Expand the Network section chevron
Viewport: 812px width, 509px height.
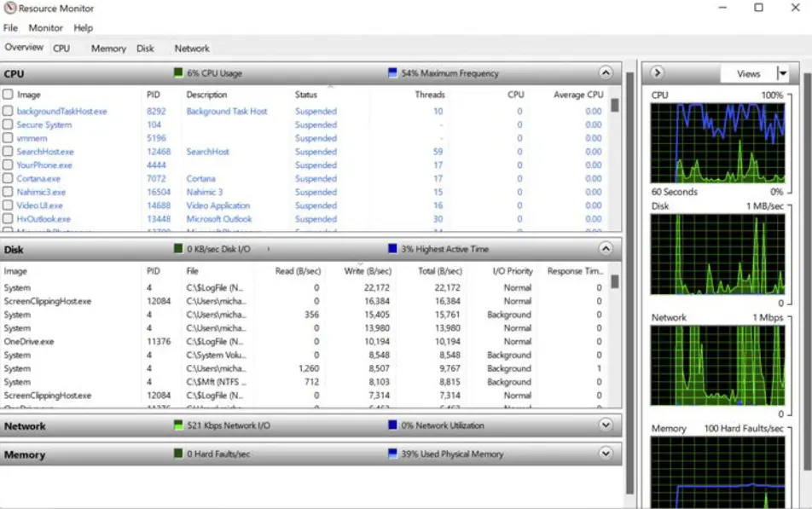point(606,425)
